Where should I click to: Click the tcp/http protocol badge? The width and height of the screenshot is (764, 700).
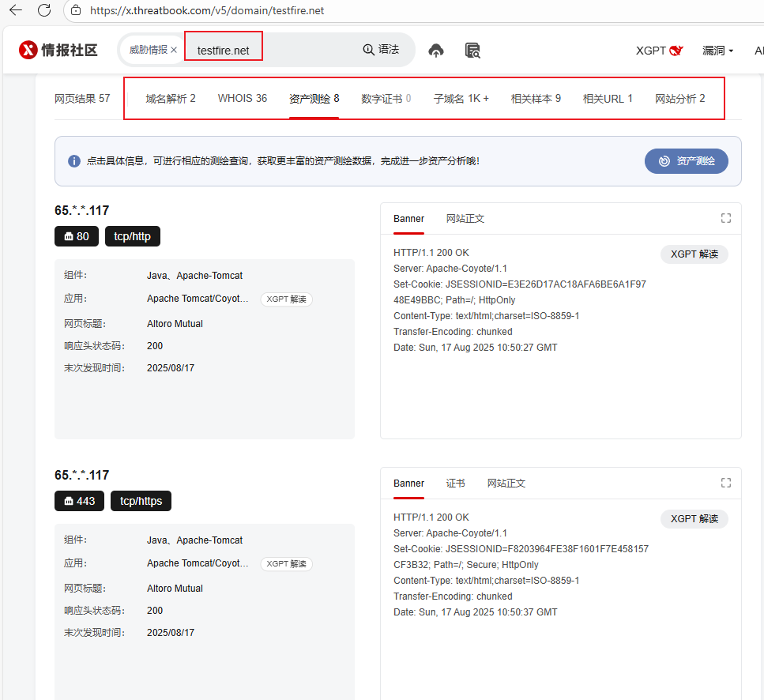133,236
